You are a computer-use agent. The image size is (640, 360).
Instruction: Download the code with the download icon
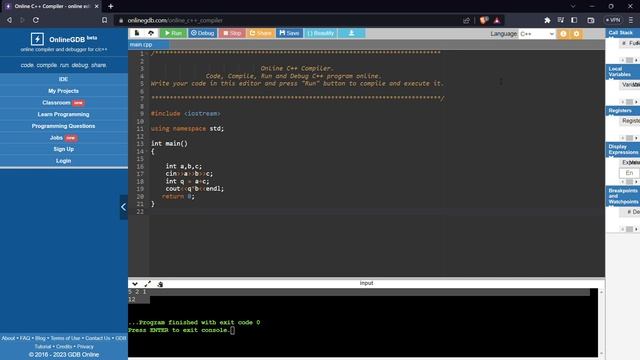coord(351,33)
